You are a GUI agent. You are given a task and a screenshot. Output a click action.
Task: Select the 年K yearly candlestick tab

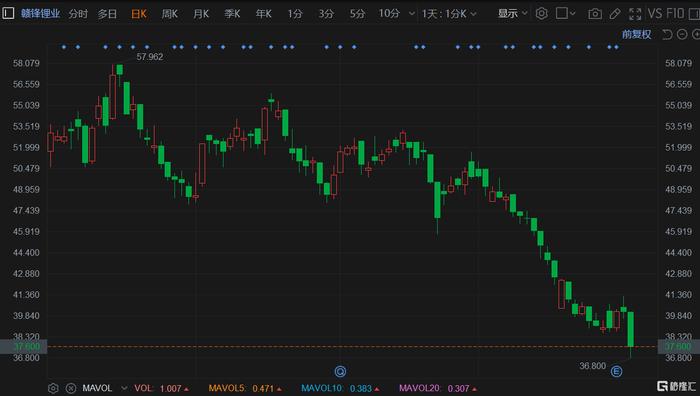coord(263,14)
